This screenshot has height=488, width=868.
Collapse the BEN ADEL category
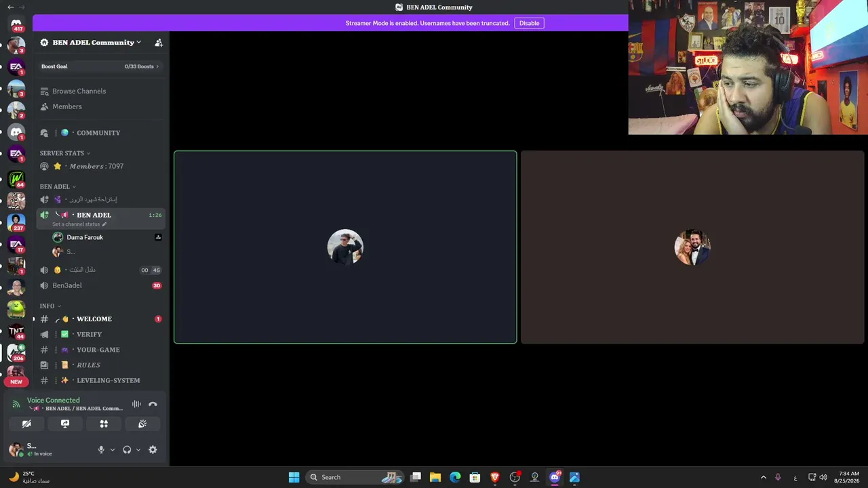pos(58,186)
